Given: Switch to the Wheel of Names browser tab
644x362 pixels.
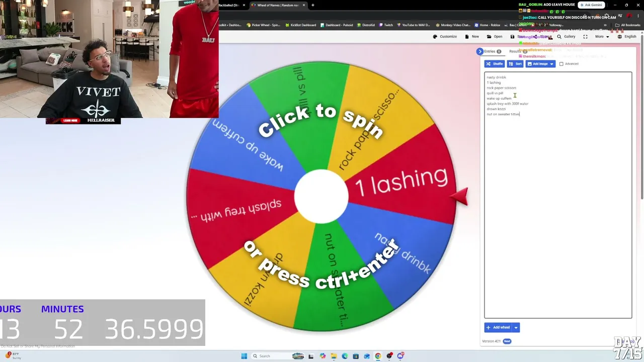Looking at the screenshot, I should coord(278,5).
